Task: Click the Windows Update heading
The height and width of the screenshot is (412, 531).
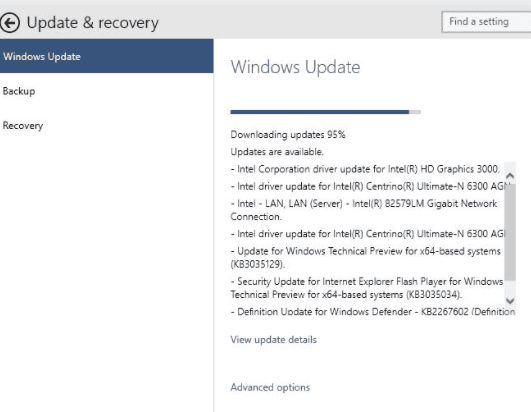Action: pyautogui.click(x=295, y=67)
